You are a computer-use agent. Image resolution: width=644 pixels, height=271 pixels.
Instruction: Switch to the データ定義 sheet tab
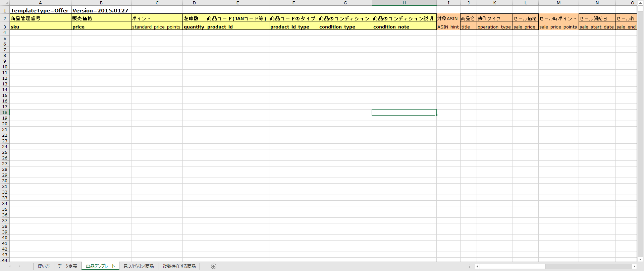[x=67, y=266]
